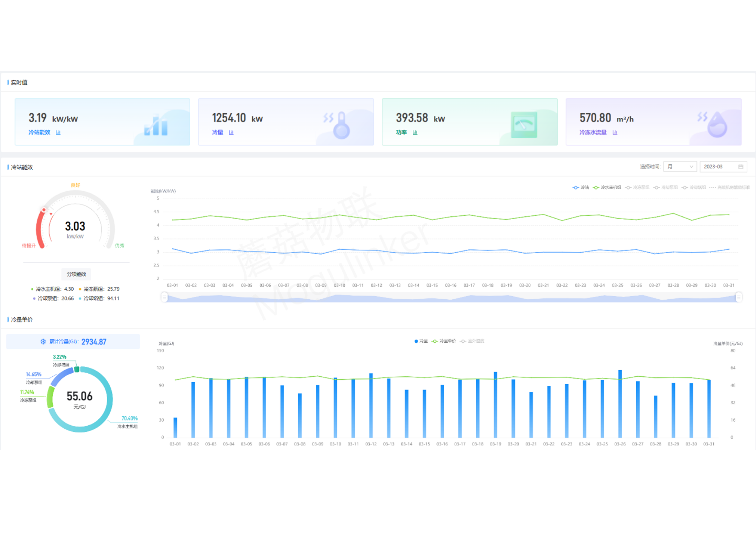Click the bar chart illustration in 3.19 kW/kW card
756x544 pixels.
(156, 125)
